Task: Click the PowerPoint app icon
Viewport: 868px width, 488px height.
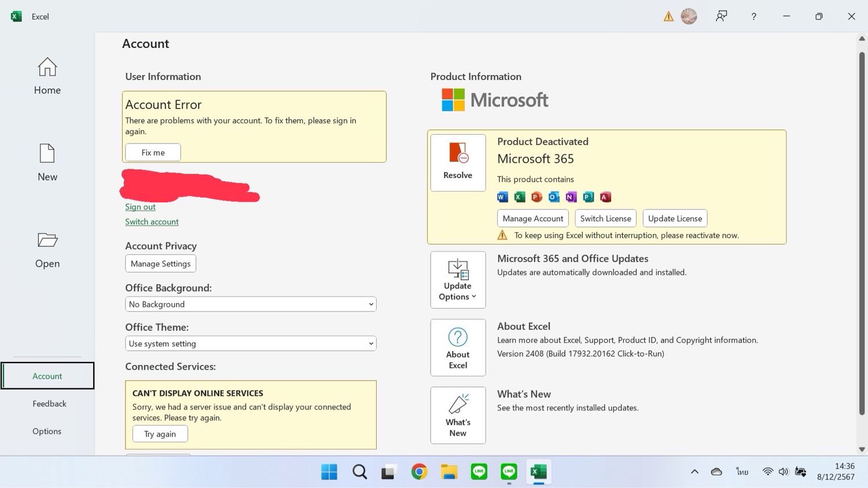Action: pyautogui.click(x=536, y=197)
